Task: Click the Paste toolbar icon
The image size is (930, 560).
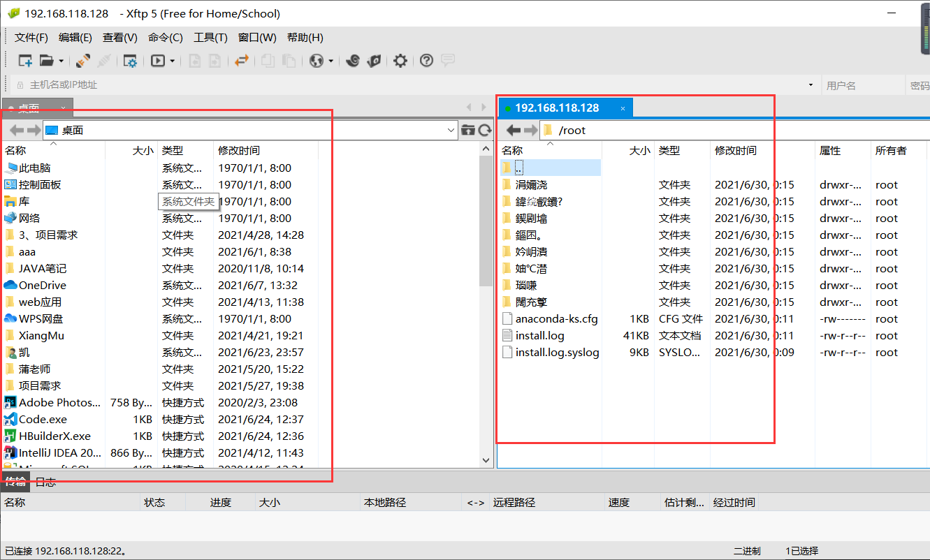Action: (289, 61)
